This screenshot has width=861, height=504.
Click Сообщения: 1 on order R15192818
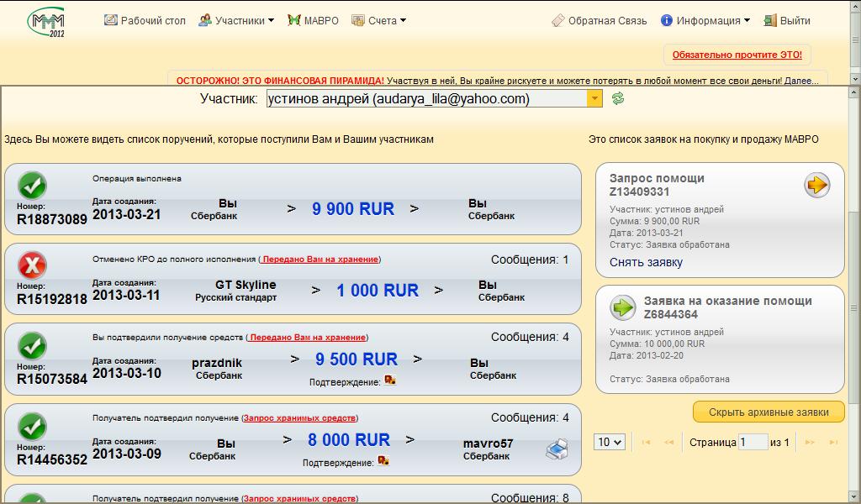(530, 260)
